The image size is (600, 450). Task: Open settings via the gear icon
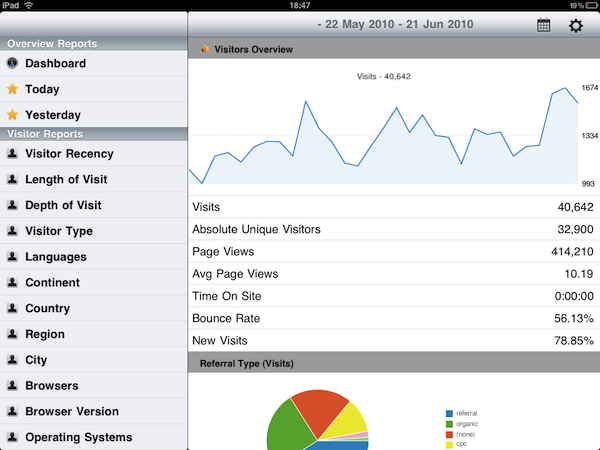(576, 26)
